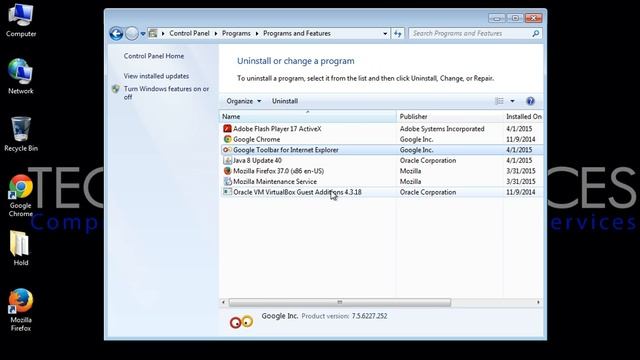Open the recent pages dropdown arrow
The height and width of the screenshot is (360, 640).
coord(143,34)
